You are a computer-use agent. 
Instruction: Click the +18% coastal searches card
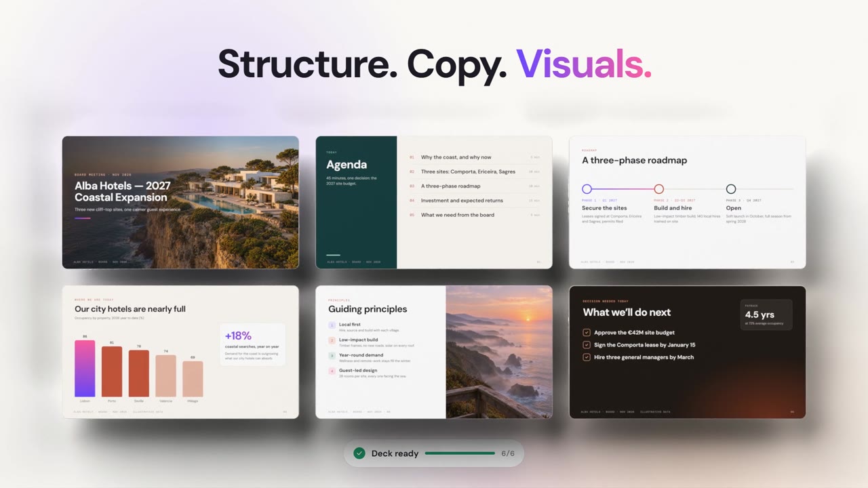(x=252, y=344)
